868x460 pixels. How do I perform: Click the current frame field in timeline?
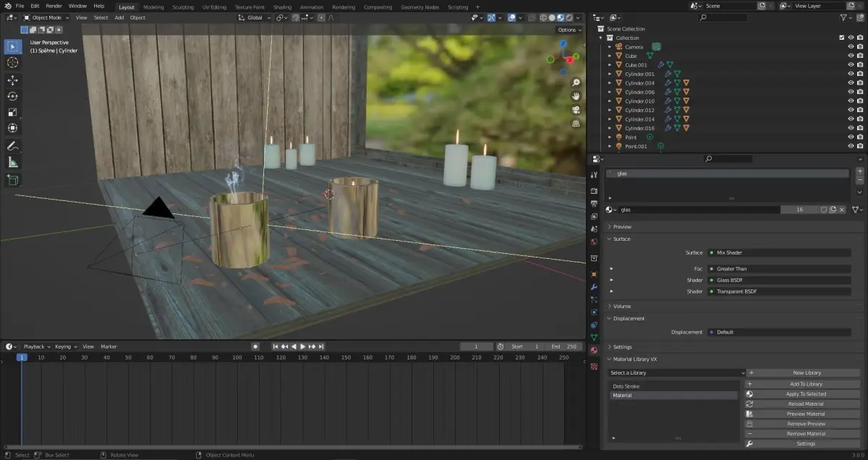477,346
